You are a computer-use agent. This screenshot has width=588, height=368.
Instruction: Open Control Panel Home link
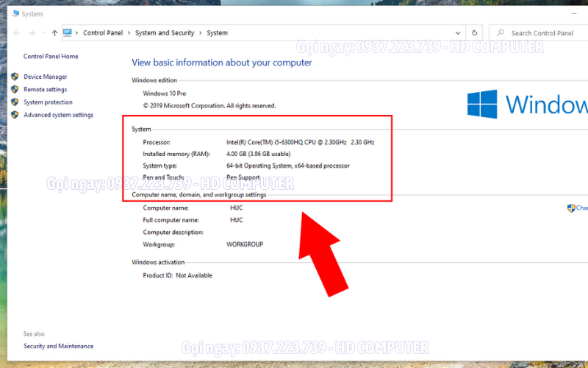click(x=51, y=57)
